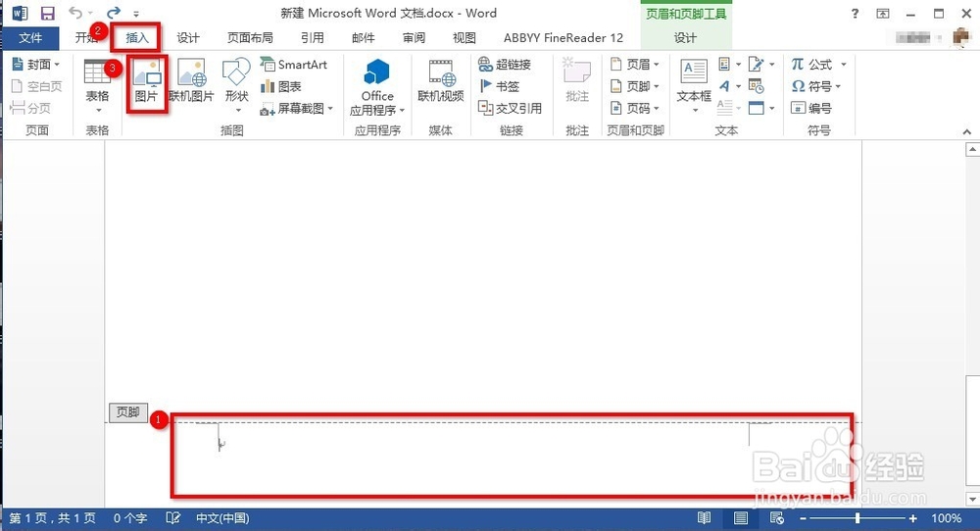
Task: Open the 邮件 tab
Action: 364,38
